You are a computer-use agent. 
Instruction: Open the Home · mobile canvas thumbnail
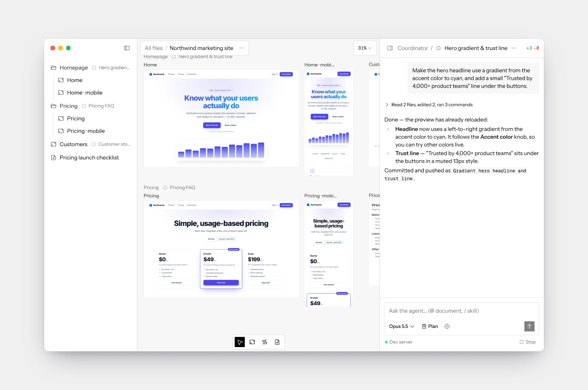[329, 123]
